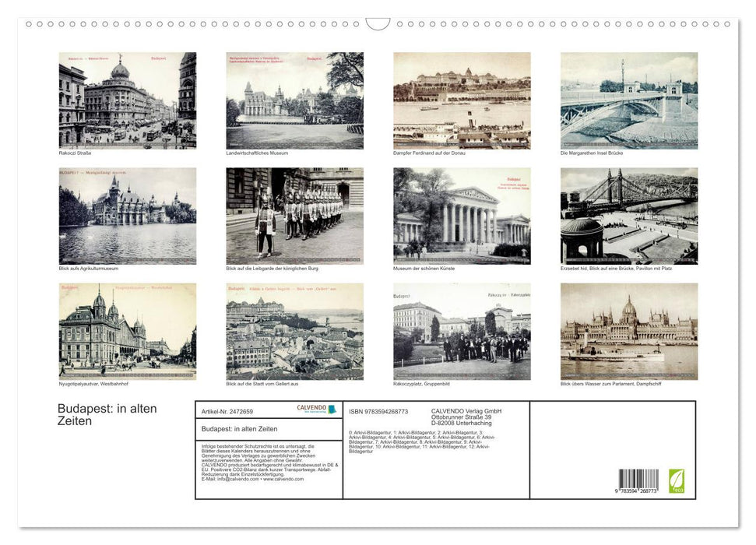The width and height of the screenshot is (756, 545).
Task: Click 'Ottobrunner Straße 39' text
Action: click(x=461, y=417)
